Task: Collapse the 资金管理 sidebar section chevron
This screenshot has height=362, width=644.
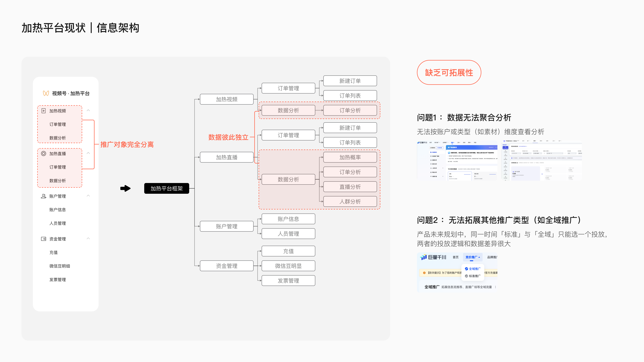Action: pos(88,239)
